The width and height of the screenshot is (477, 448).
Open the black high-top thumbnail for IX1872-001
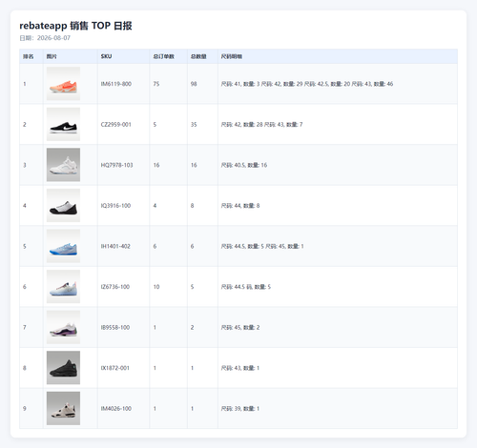click(63, 368)
